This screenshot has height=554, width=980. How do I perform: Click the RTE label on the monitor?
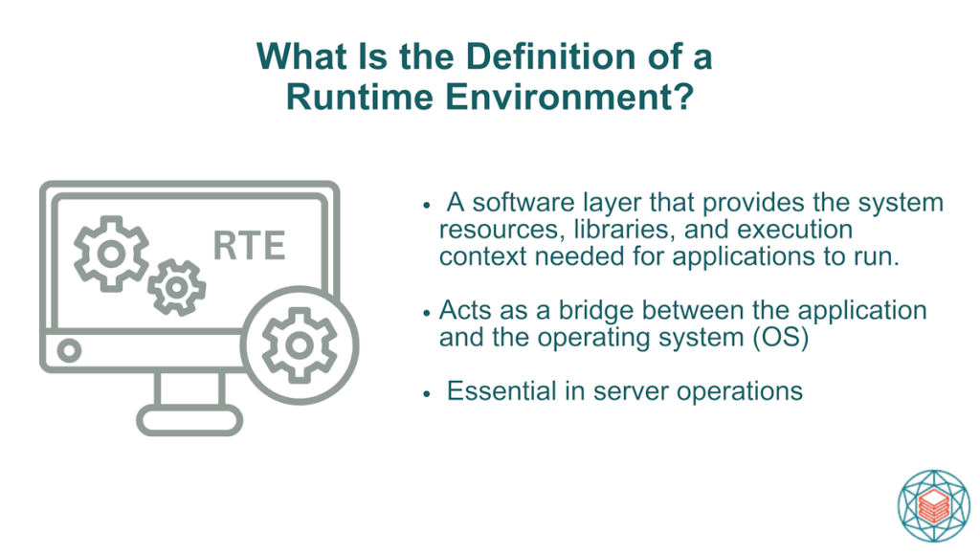[249, 246]
